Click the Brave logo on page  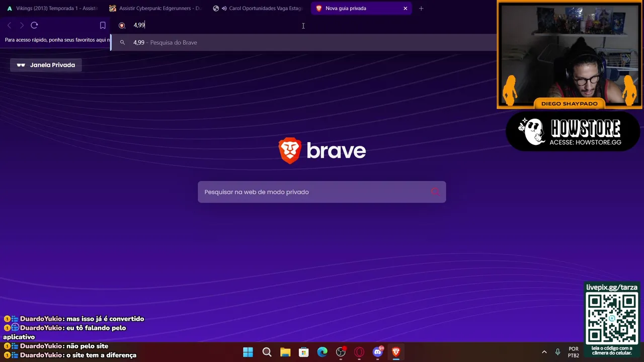(x=322, y=151)
